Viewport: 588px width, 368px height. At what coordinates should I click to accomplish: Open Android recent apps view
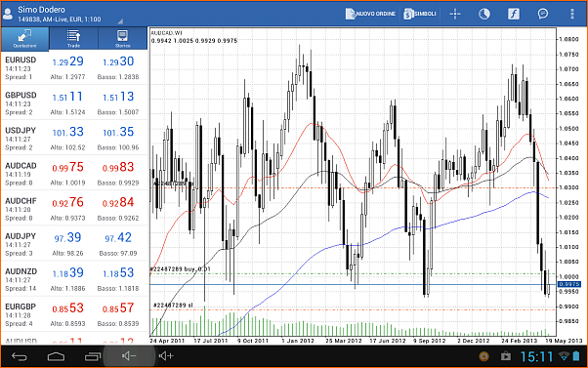click(92, 356)
